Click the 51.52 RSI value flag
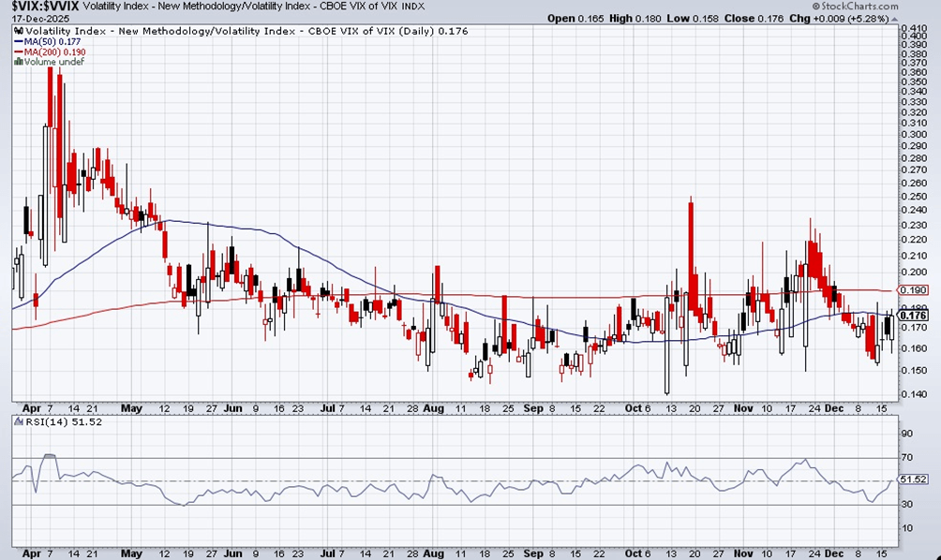 tap(914, 479)
